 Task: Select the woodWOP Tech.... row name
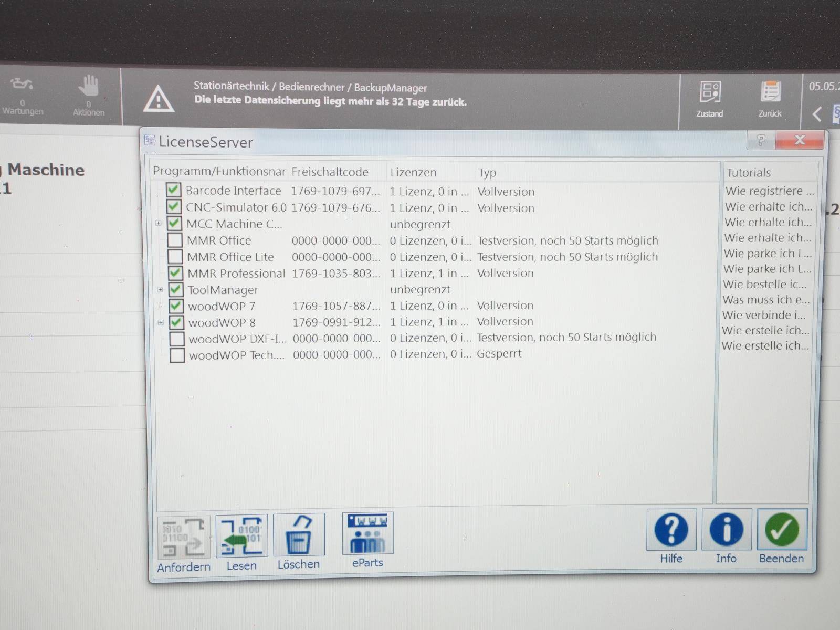[237, 355]
